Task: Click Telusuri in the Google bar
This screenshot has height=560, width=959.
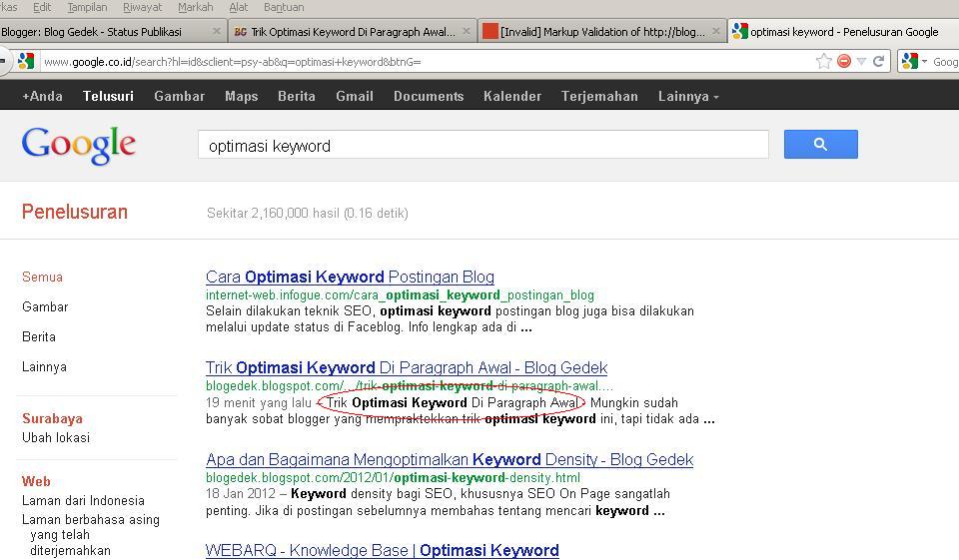Action: [108, 96]
